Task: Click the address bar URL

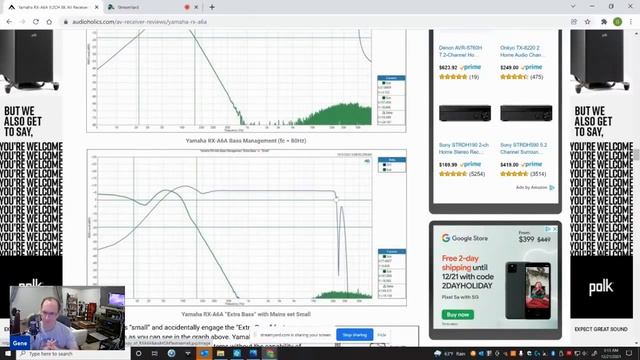Action: point(140,22)
